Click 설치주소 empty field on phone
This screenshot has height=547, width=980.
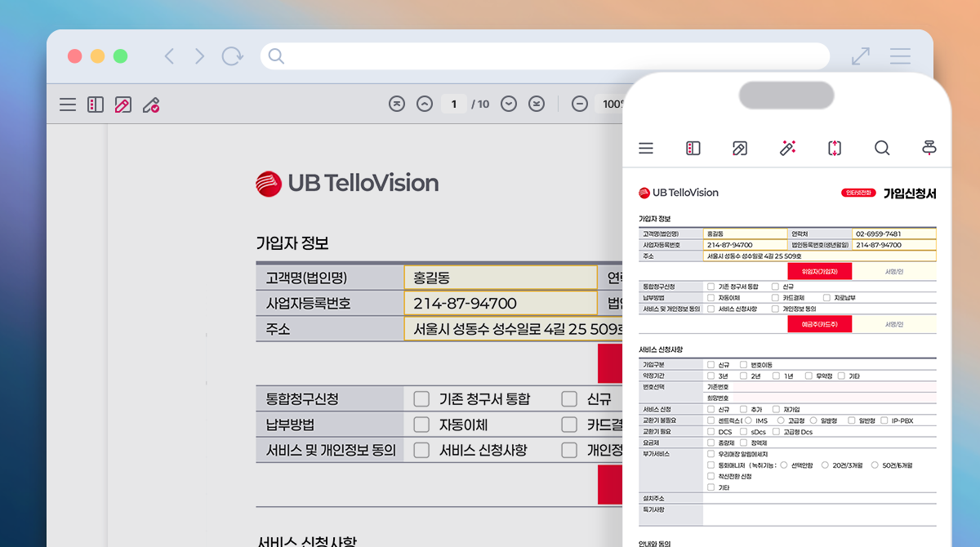click(x=820, y=497)
